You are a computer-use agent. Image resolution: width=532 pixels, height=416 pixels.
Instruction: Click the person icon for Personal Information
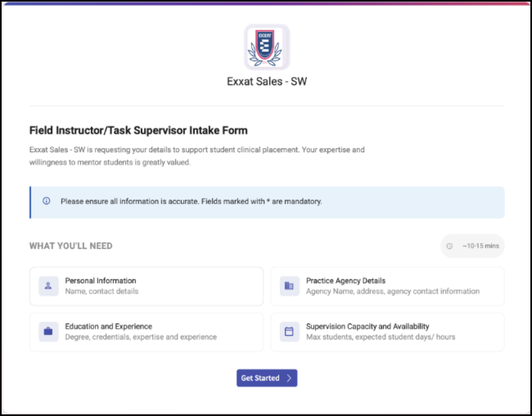(x=48, y=286)
